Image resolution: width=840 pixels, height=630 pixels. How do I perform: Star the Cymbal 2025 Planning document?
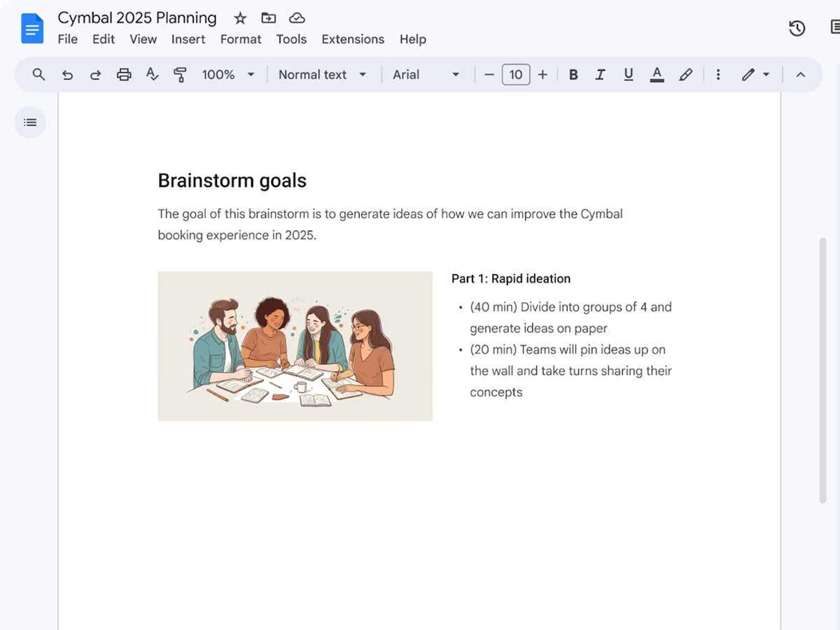(x=239, y=17)
